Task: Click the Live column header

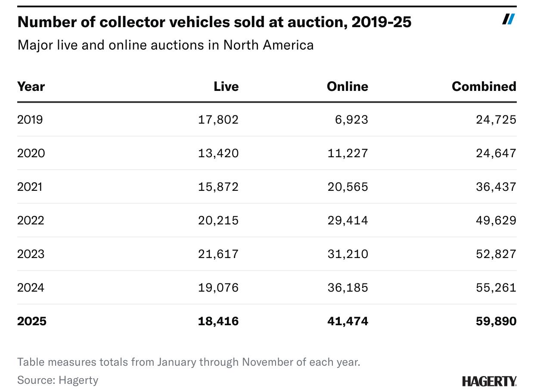Action: click(x=226, y=87)
